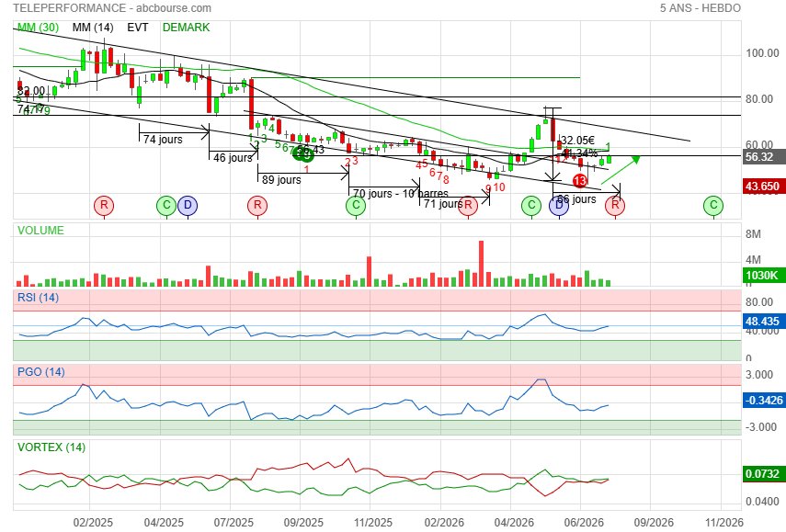The width and height of the screenshot is (786, 532).
Task: Click the '46 jours' duration label
Action: pyautogui.click(x=233, y=158)
